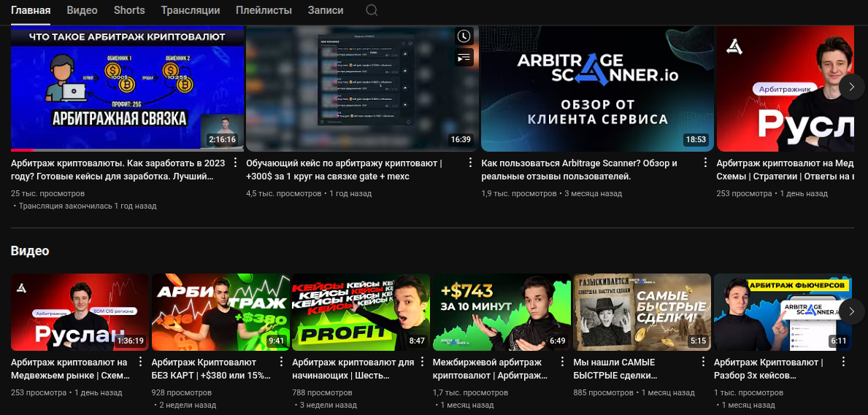Open options for 'Арбитраж криптовалют на Медвежьем рынке' in Видео
This screenshot has height=415, width=868.
pyautogui.click(x=140, y=362)
